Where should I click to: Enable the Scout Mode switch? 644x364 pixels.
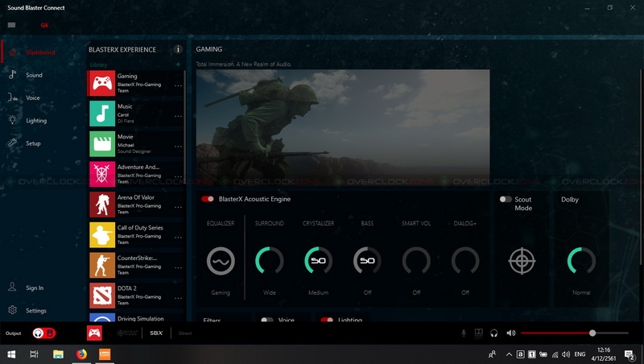pos(506,199)
